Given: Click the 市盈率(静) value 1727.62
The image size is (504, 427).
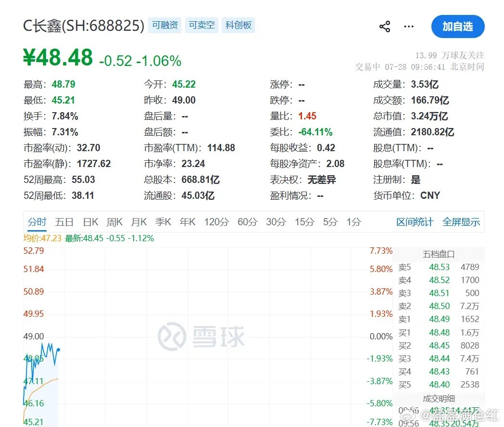Looking at the screenshot, I should (94, 164).
